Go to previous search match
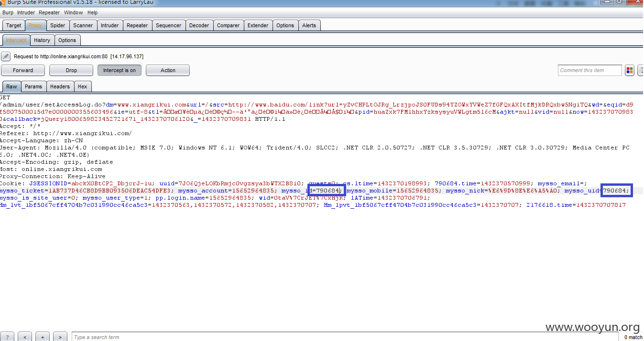 [x=25, y=337]
